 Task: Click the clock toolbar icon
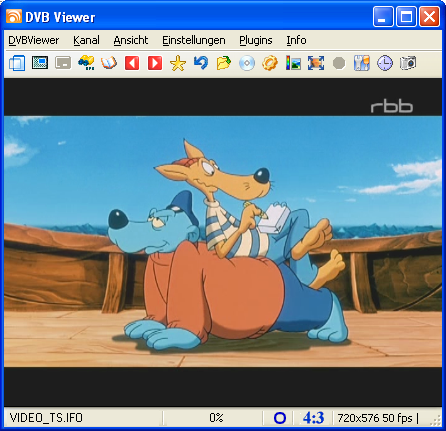tap(385, 63)
